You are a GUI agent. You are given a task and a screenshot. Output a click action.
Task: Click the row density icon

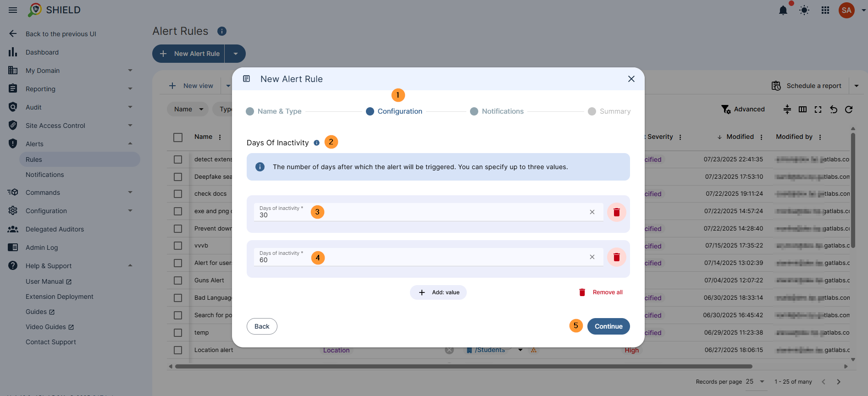coord(787,109)
